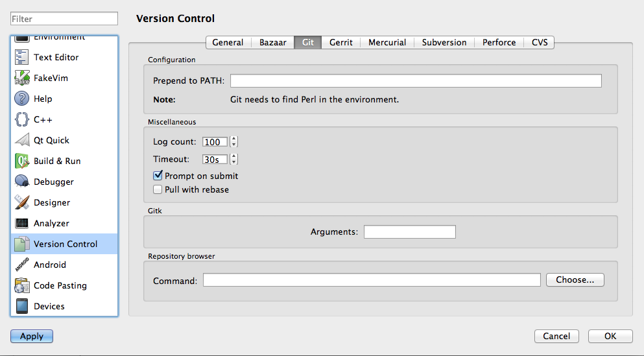Click the Prepend to PATH field
Screen dimensions: 644x356
click(x=416, y=81)
